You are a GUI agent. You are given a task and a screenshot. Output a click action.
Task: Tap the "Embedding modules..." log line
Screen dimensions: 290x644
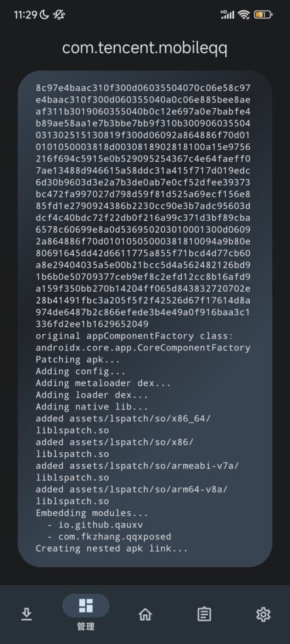click(92, 513)
